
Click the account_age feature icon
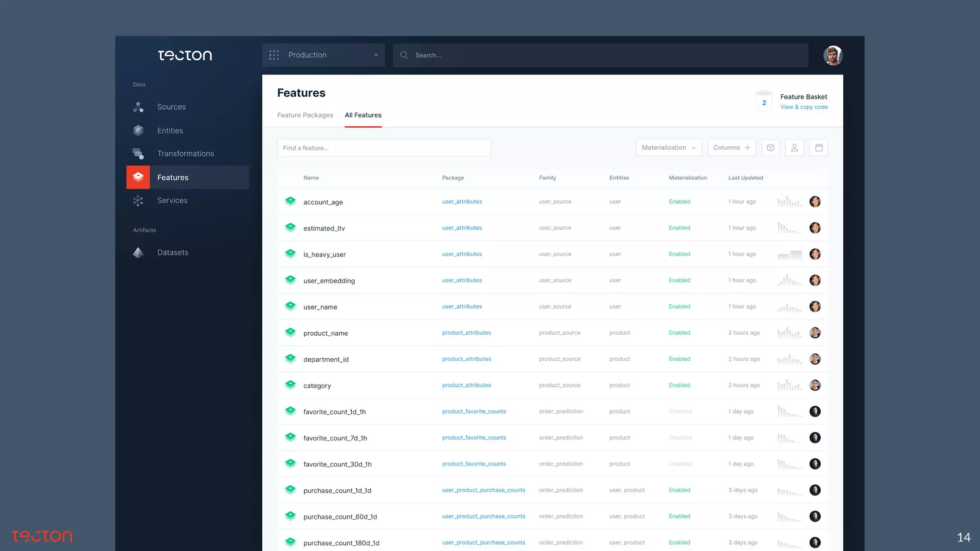click(290, 201)
